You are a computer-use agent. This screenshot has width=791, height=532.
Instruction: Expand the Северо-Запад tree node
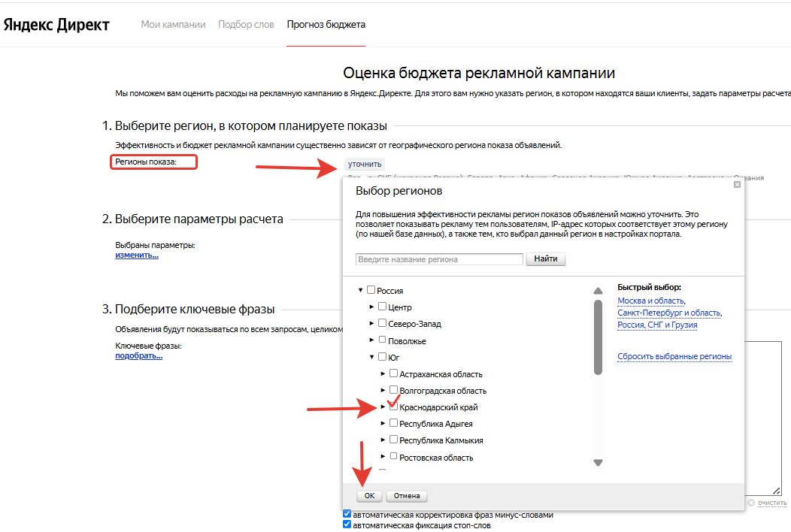point(371,323)
